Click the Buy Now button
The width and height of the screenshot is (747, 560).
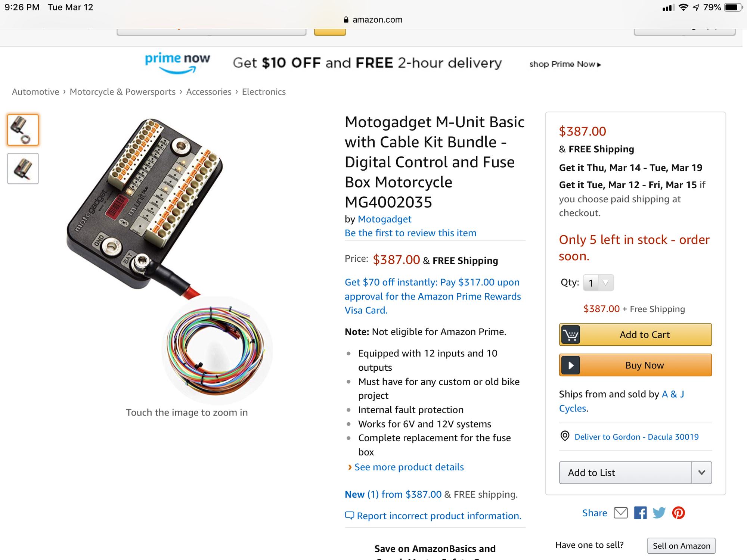point(635,365)
